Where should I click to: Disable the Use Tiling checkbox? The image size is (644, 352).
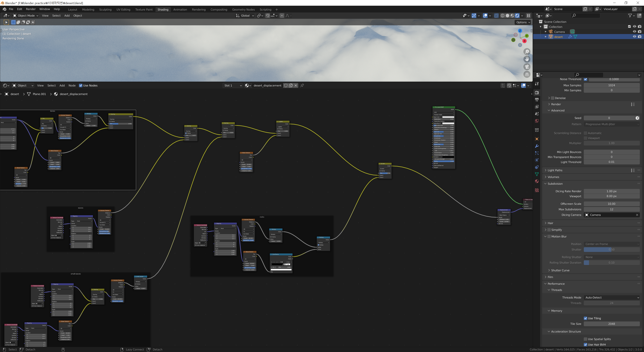(x=585, y=318)
